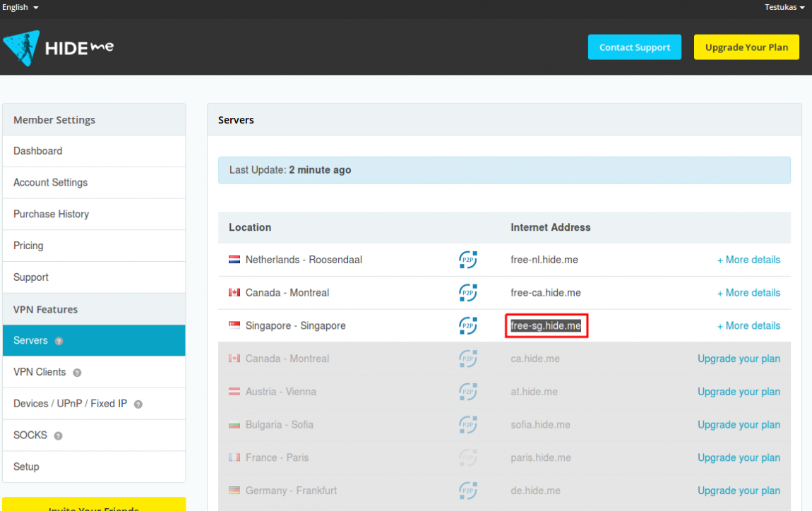Click the Invite Your Friends banner
The width and height of the screenshot is (812, 511).
[94, 505]
